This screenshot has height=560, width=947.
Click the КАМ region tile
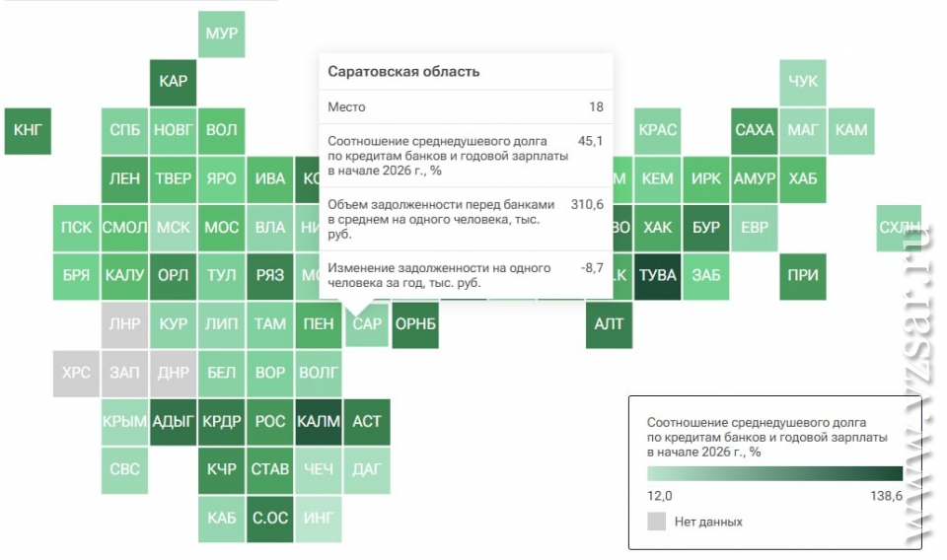[x=851, y=130]
